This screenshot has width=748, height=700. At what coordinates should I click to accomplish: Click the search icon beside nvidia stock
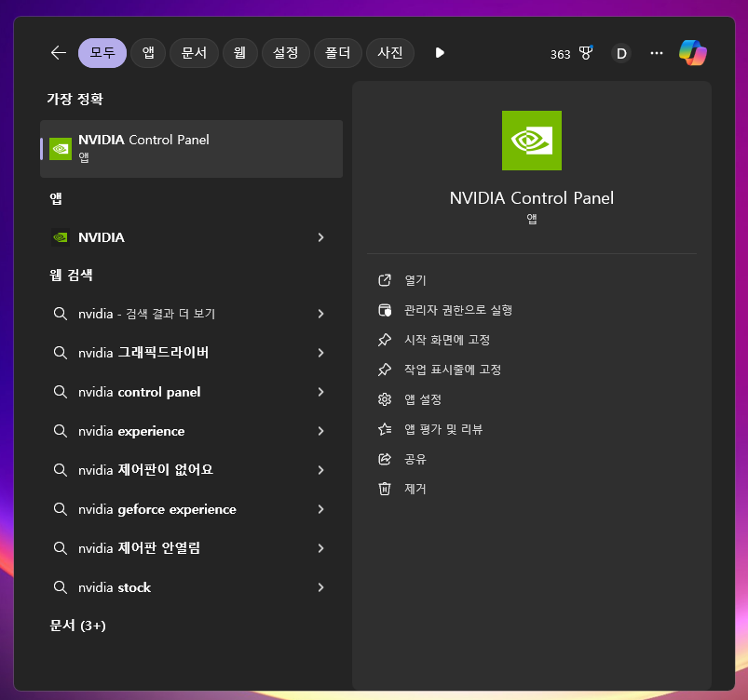click(61, 587)
